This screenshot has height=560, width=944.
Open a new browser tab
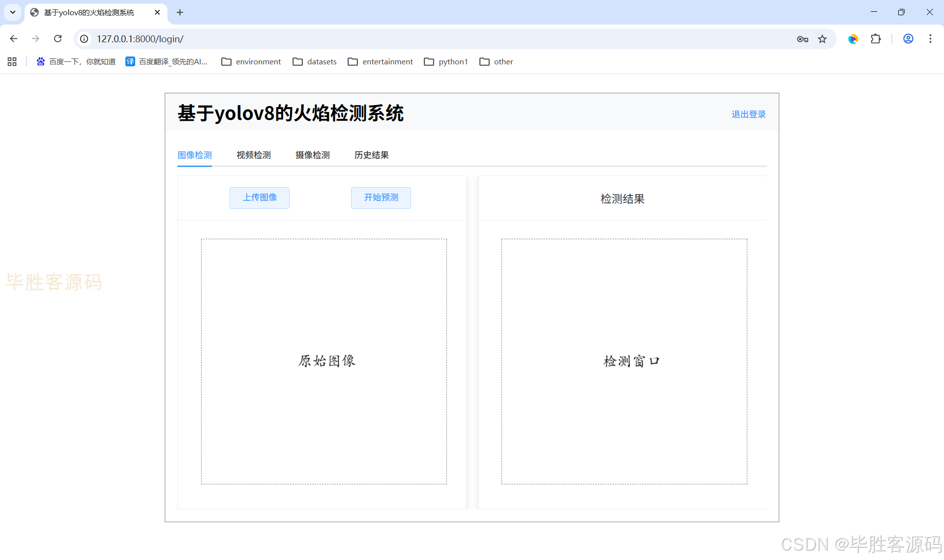tap(180, 12)
